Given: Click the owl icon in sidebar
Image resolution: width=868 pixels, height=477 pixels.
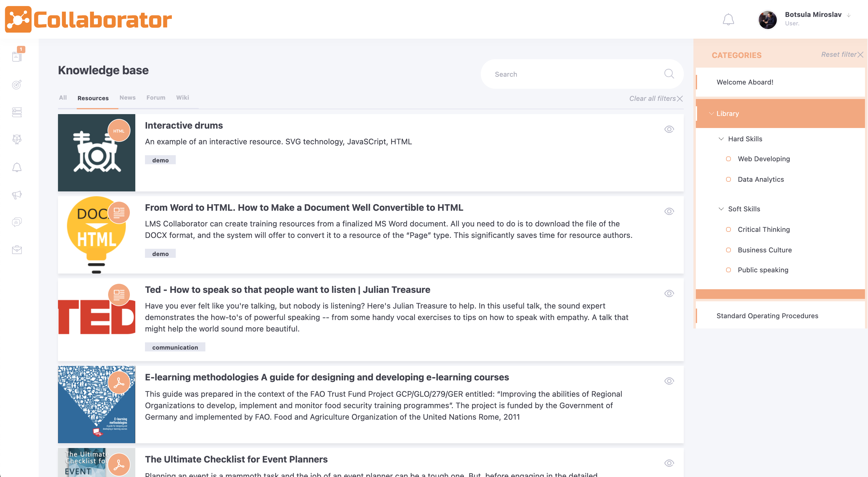Looking at the screenshot, I should pyautogui.click(x=17, y=139).
